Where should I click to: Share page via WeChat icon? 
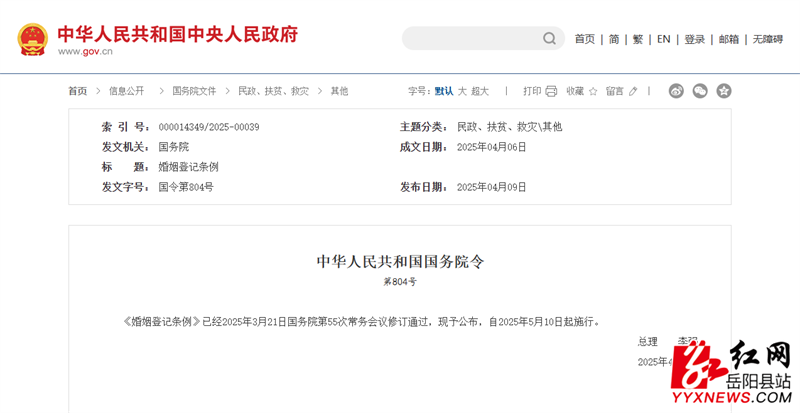(700, 91)
